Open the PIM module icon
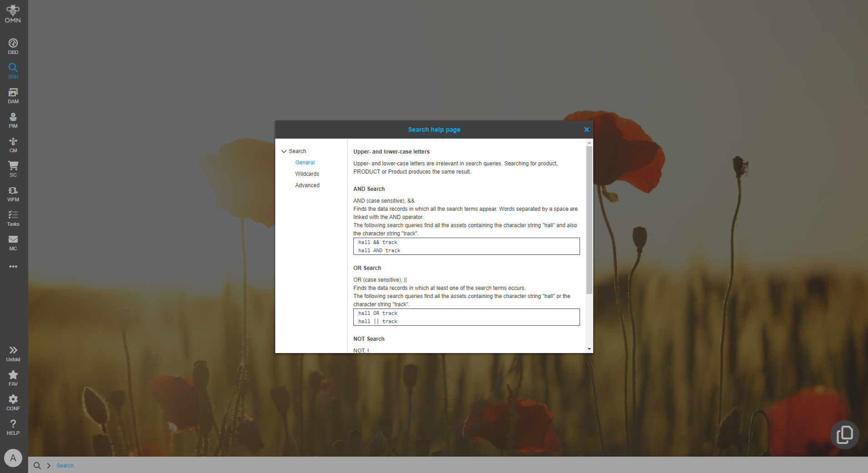Image resolution: width=868 pixels, height=473 pixels. tap(13, 119)
